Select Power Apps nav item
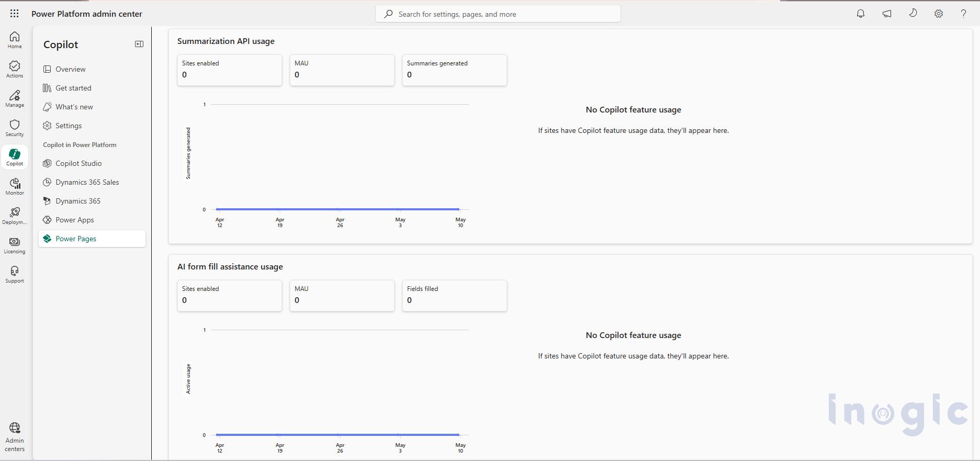Image resolution: width=980 pixels, height=461 pixels. click(92, 220)
